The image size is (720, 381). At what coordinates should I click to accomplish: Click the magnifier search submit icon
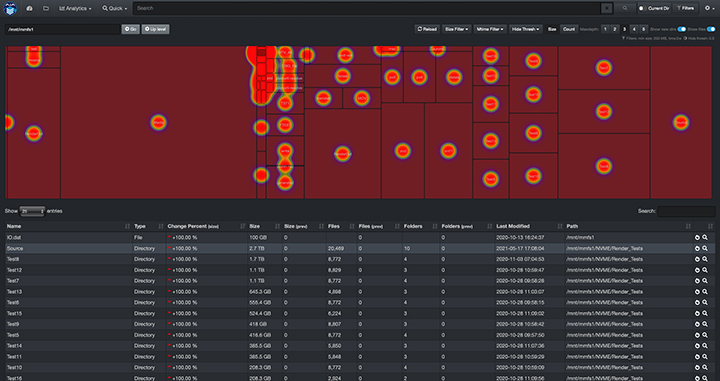625,8
